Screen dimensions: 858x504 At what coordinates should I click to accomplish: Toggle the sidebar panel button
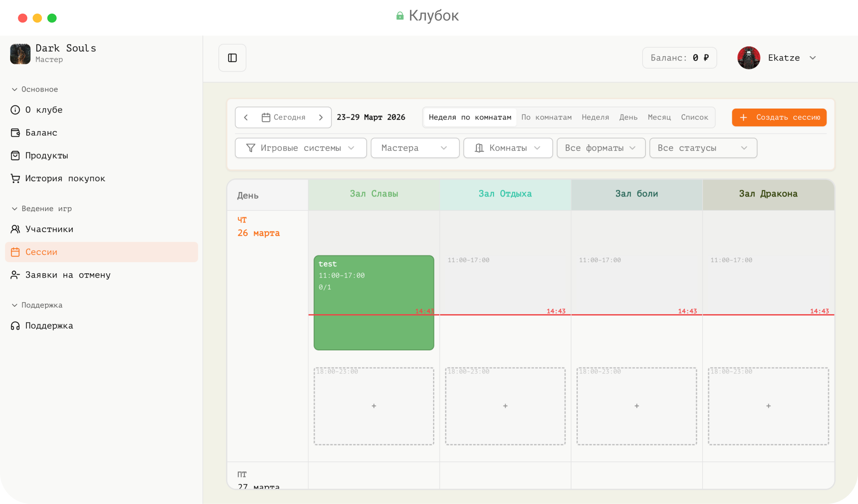click(x=232, y=58)
